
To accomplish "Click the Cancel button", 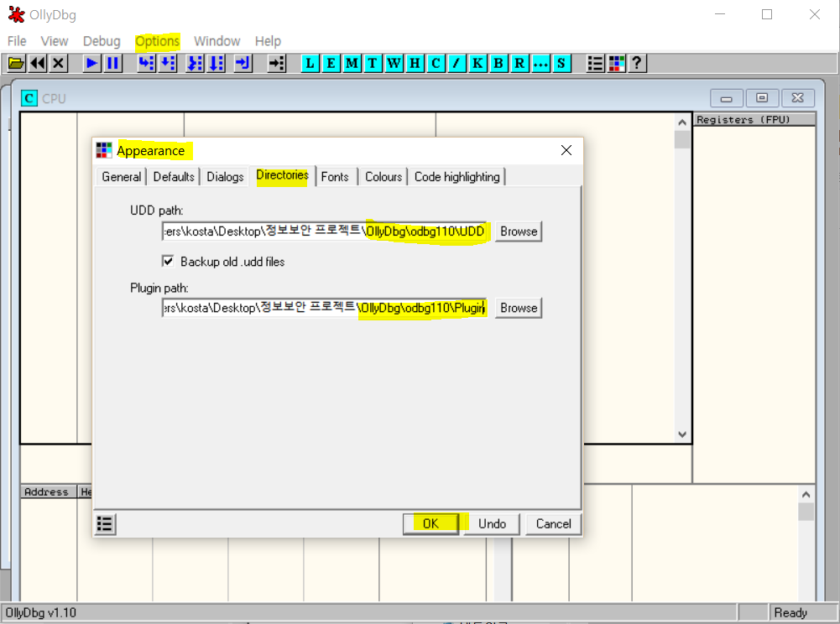I will pos(553,523).
